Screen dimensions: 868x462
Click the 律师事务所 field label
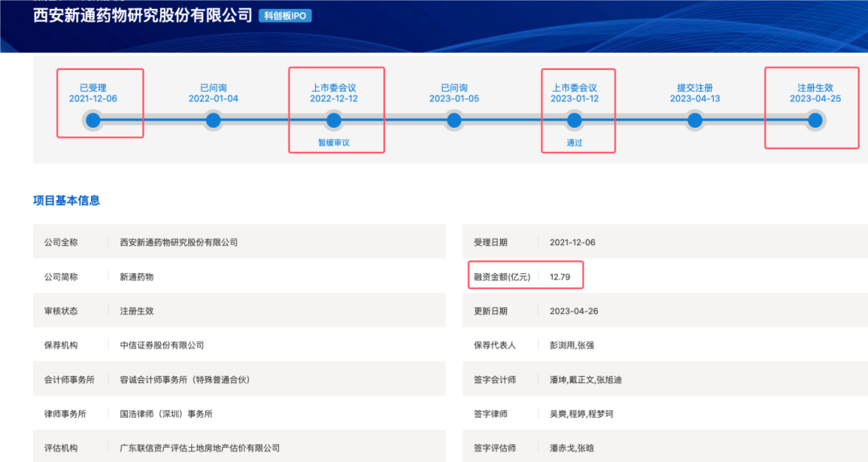coord(65,414)
